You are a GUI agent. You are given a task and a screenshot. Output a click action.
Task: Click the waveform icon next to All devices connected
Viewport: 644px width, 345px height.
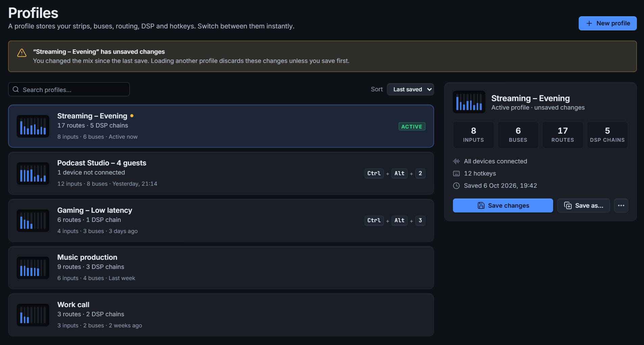[456, 161]
